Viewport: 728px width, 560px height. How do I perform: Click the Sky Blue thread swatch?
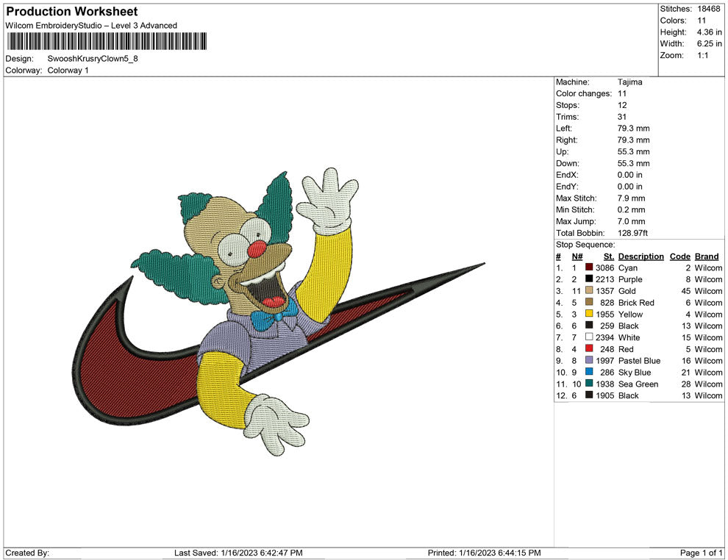point(589,372)
